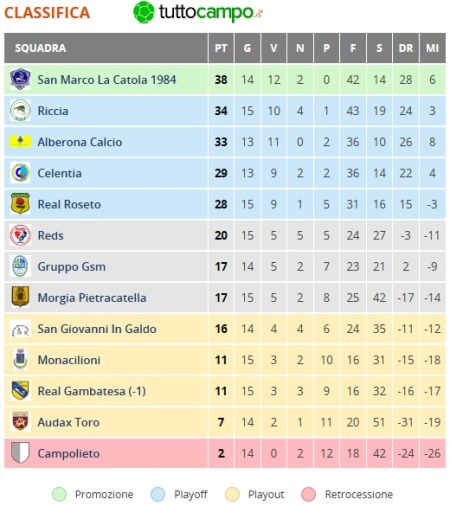Click the Campolieto blank shield icon
The image size is (450, 506).
tap(20, 453)
